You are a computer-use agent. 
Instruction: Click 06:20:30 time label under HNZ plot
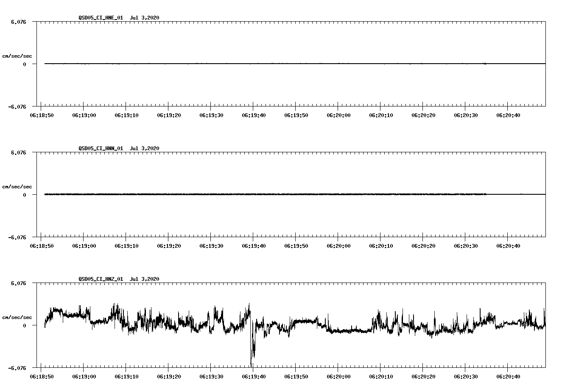tap(466, 376)
